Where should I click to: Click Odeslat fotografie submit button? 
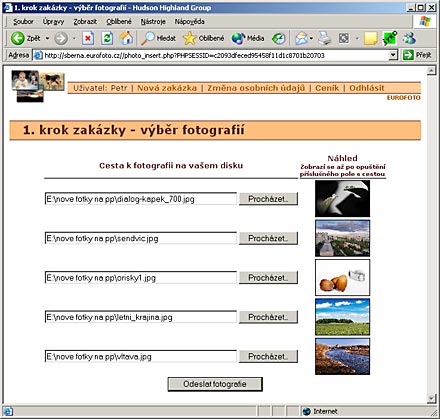(x=215, y=384)
